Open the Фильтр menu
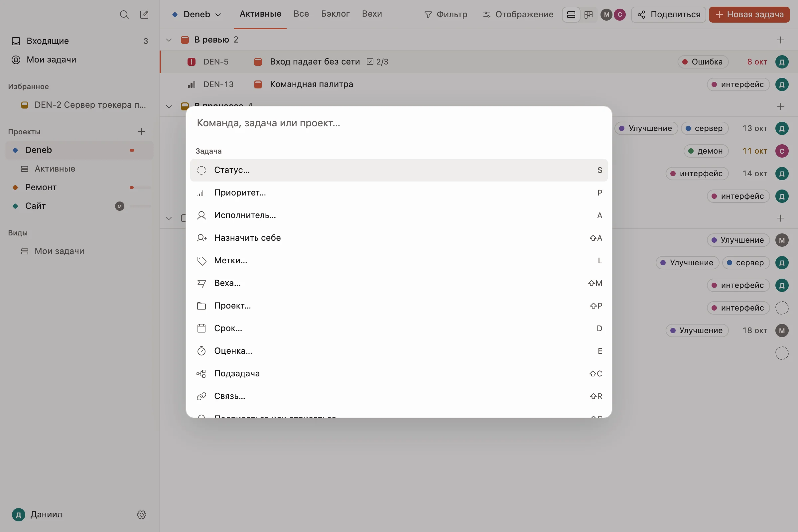The width and height of the screenshot is (798, 532). 446,15
